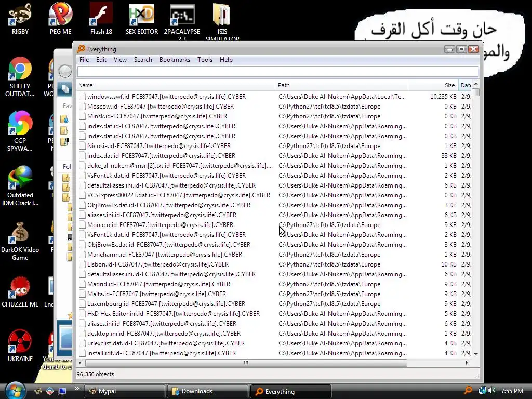Sort results by Date column header
Viewport: 532px width, 399px height.
[x=465, y=85]
